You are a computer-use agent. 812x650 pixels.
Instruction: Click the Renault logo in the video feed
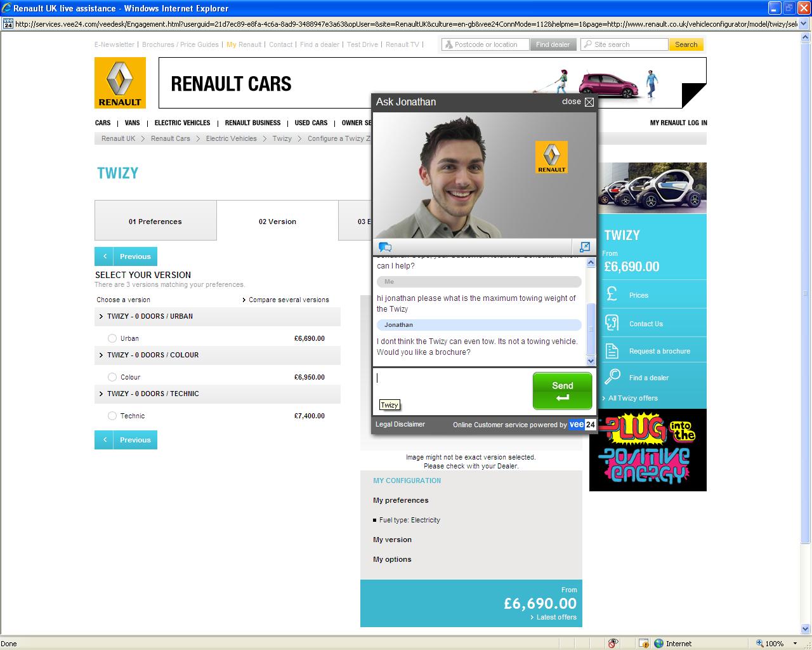pos(551,157)
